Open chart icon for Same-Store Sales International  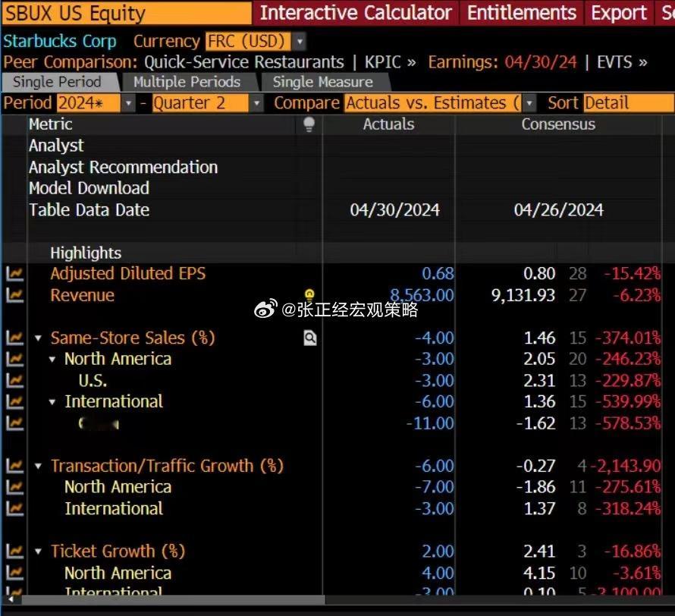click(x=14, y=401)
